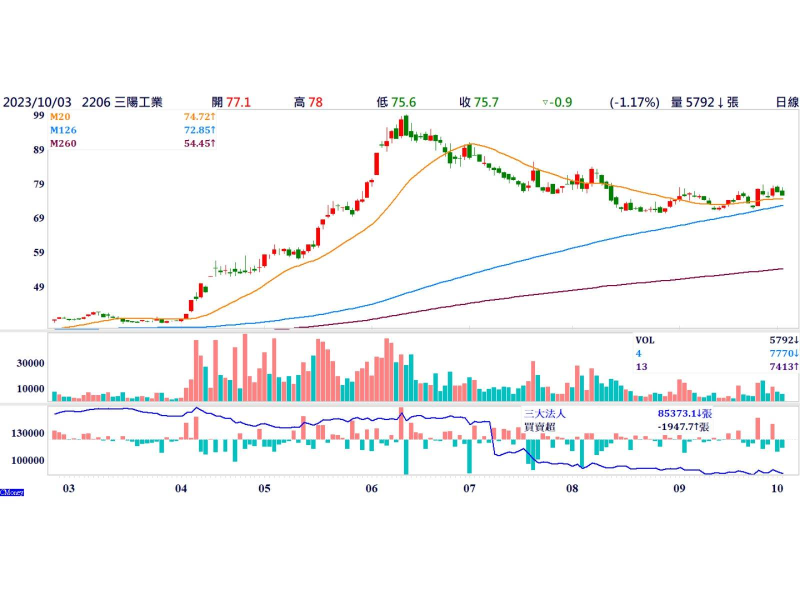Screen dimensions: 800x600
Task: Click the 三大法人 institutional investors label
Action: coord(545,412)
